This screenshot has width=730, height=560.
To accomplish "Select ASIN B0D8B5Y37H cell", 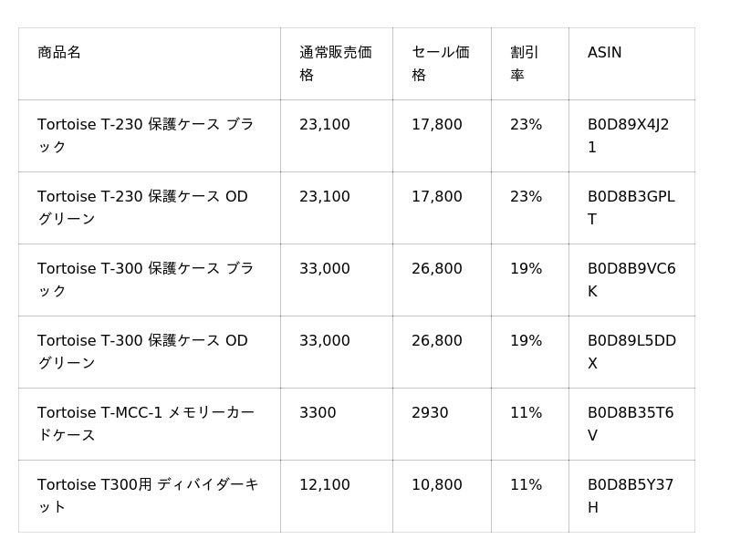I will click(630, 496).
